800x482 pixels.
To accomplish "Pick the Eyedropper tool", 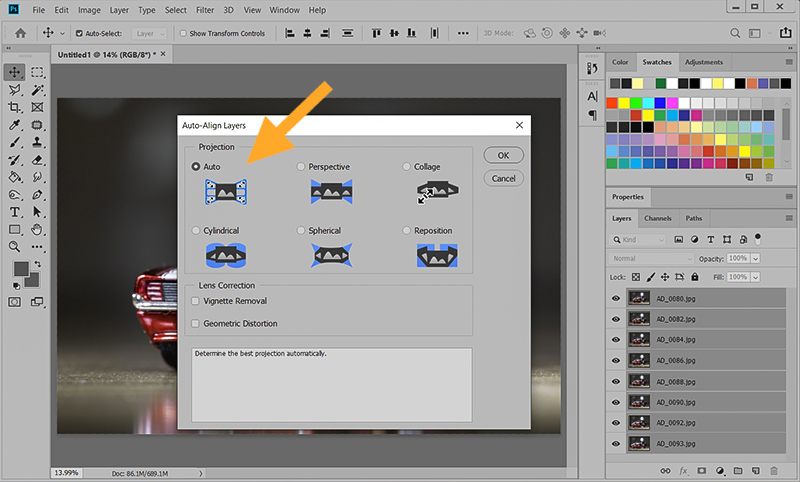I will [15, 125].
